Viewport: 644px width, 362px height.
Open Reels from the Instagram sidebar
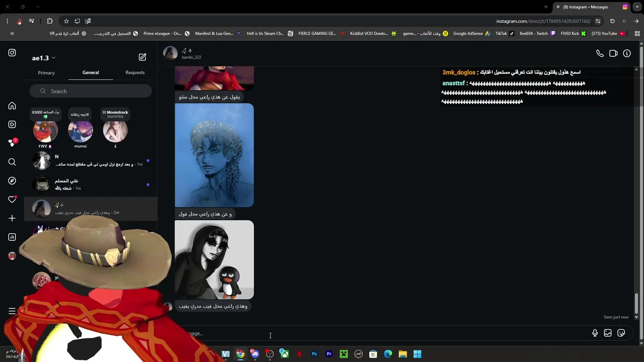[12, 124]
